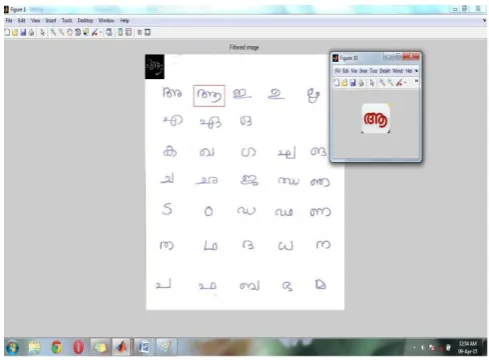This screenshot has height=360, width=489.
Task: Click Open File icon in Figure 10 window
Action: pos(345,83)
